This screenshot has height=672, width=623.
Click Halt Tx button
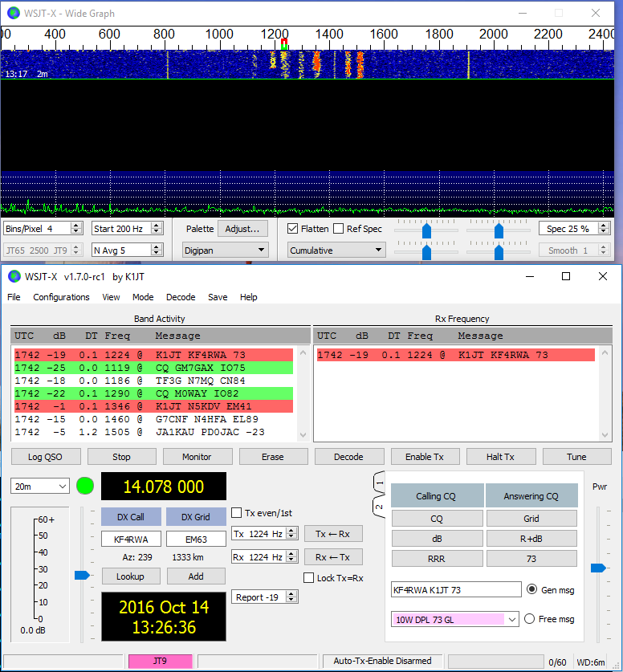(500, 457)
